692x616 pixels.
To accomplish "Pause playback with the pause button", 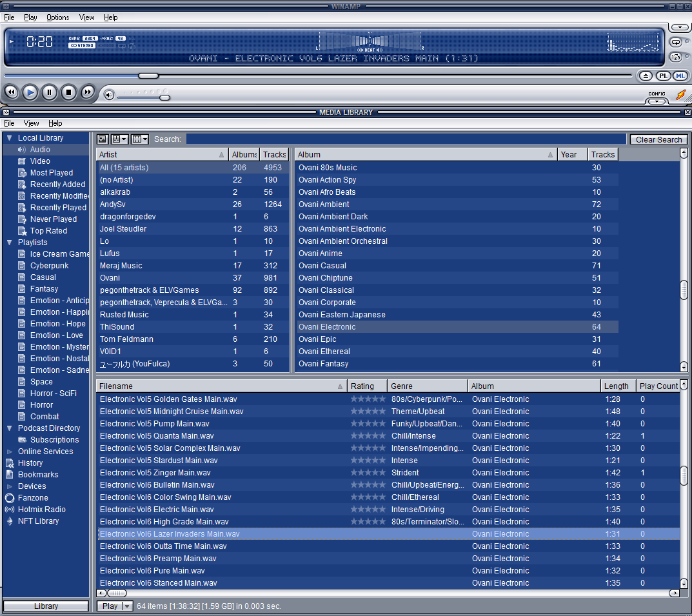I will click(x=49, y=92).
